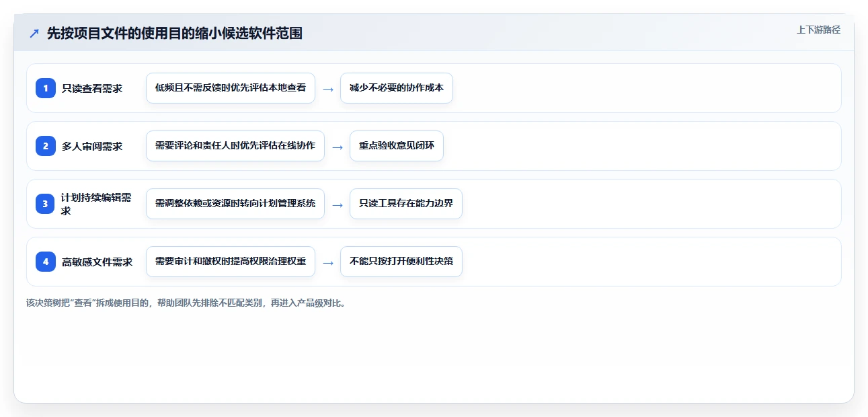This screenshot has width=868, height=417.
Task: Click 需调整依赖或资源时转向计划管理系统 box
Action: [x=235, y=204]
